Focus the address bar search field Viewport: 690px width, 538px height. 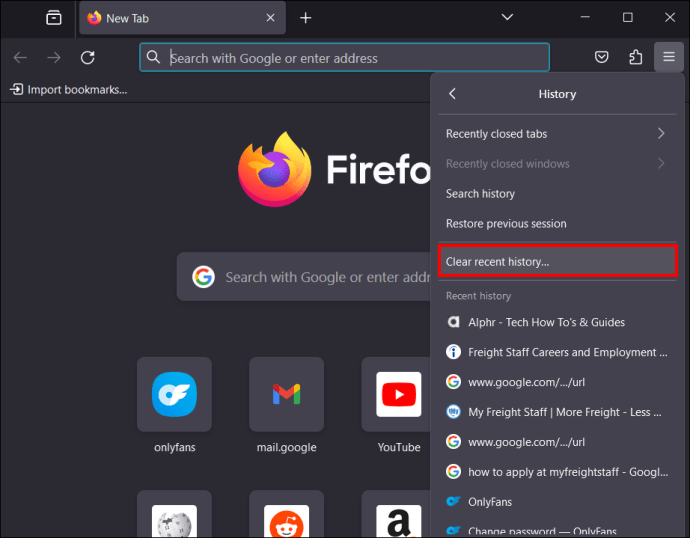[x=345, y=58]
